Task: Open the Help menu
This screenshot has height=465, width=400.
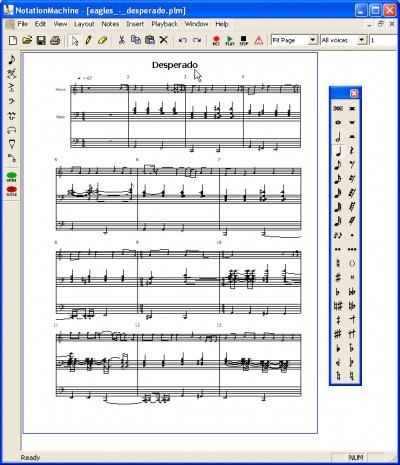Action: point(222,24)
